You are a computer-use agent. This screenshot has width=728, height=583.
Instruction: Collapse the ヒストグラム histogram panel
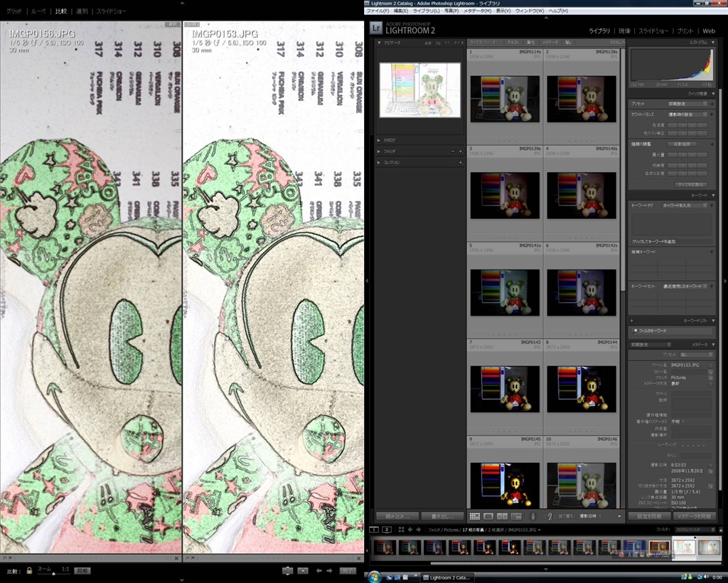pyautogui.click(x=713, y=42)
